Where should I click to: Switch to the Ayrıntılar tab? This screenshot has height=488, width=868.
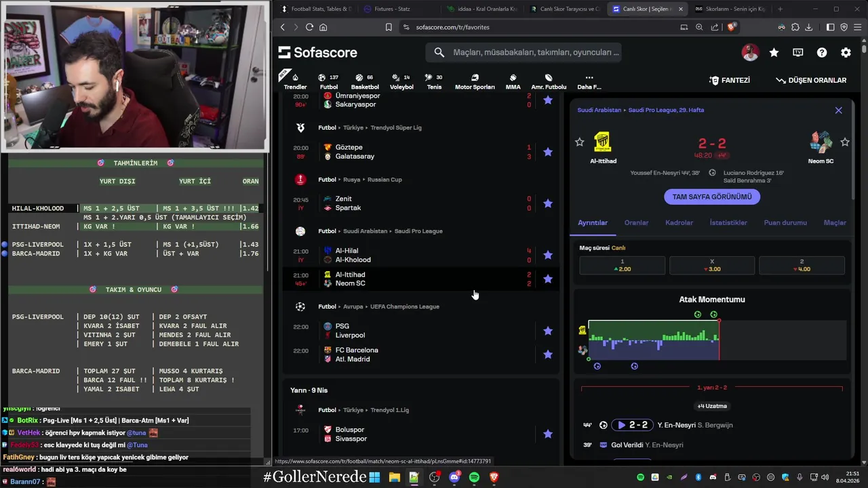click(x=593, y=222)
